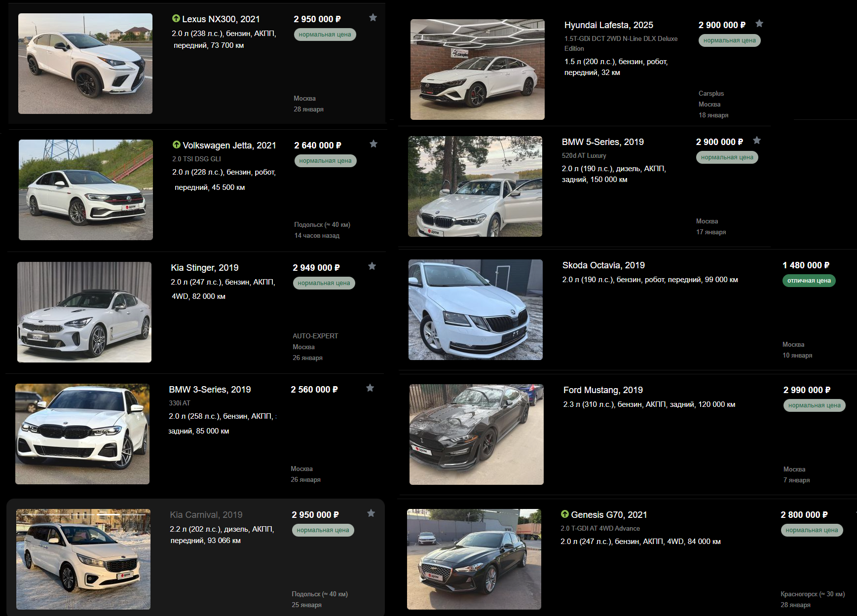
Task: Open Volkswagen Jetta, 2021 listing title
Action: tap(229, 145)
